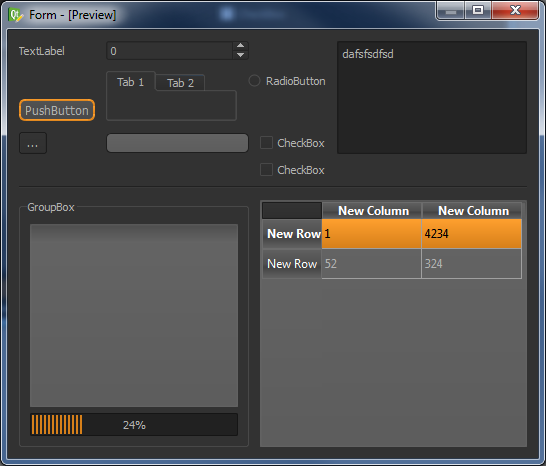Image resolution: width=546 pixels, height=466 pixels.
Task: Select the first New Row header
Action: coord(292,234)
